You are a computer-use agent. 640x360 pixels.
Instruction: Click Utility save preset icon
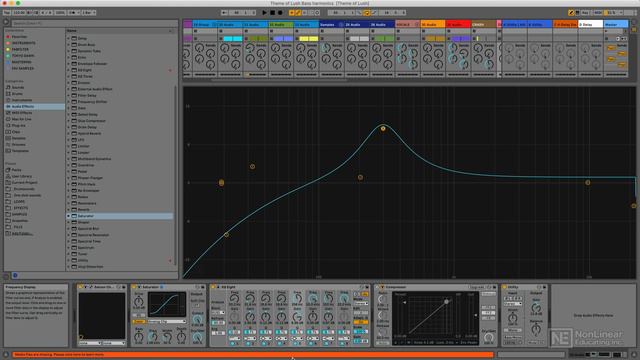[544, 287]
